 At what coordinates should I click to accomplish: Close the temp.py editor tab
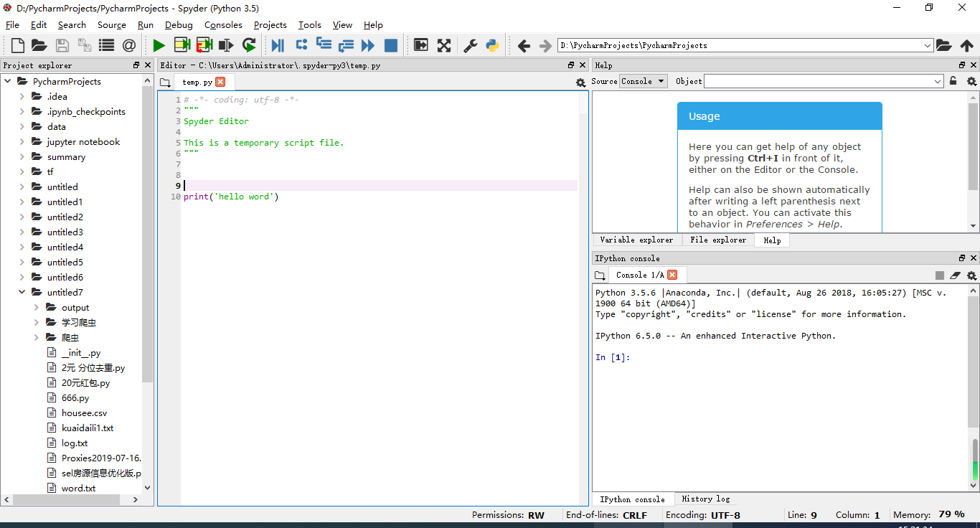pos(220,82)
